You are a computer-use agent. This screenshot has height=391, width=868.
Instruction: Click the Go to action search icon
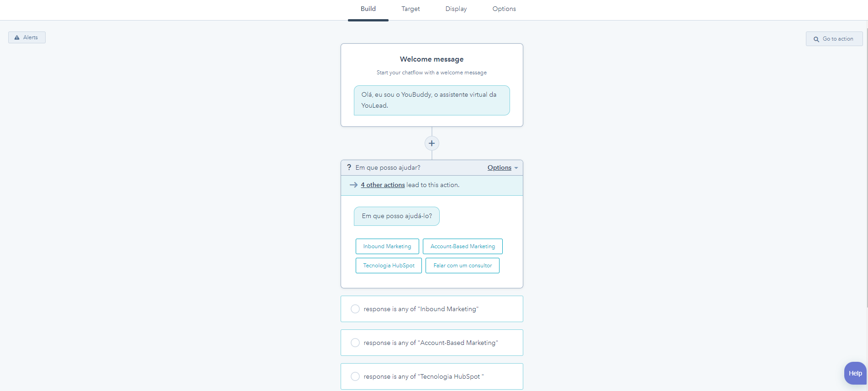click(x=816, y=39)
